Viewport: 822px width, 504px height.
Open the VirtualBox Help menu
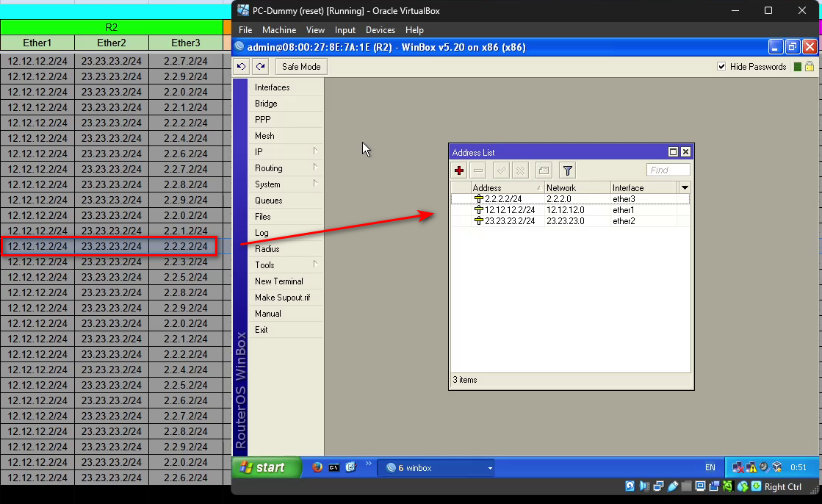pyautogui.click(x=414, y=30)
